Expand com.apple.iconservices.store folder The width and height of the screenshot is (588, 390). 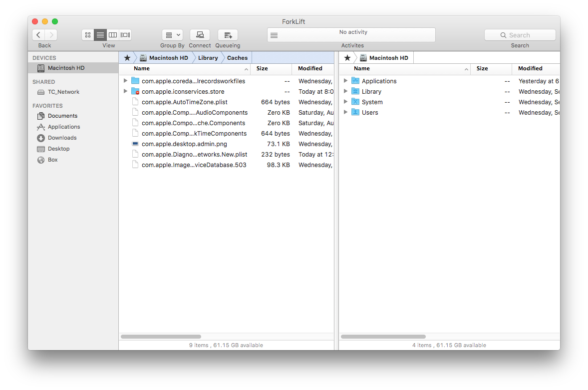click(125, 91)
